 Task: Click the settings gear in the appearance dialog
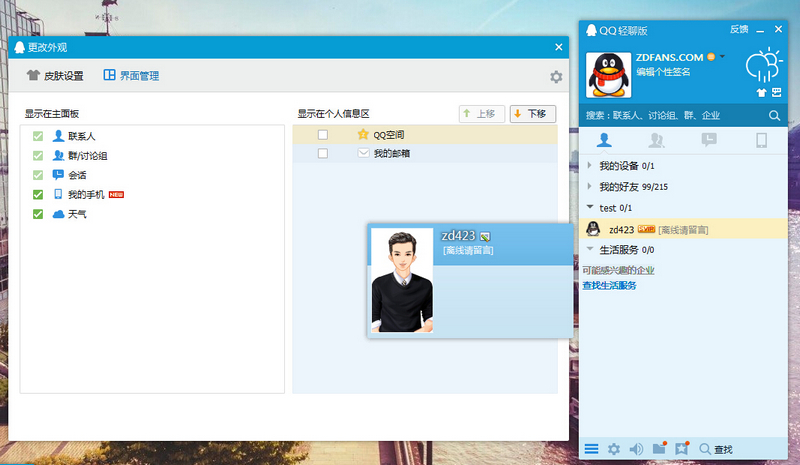tap(556, 77)
